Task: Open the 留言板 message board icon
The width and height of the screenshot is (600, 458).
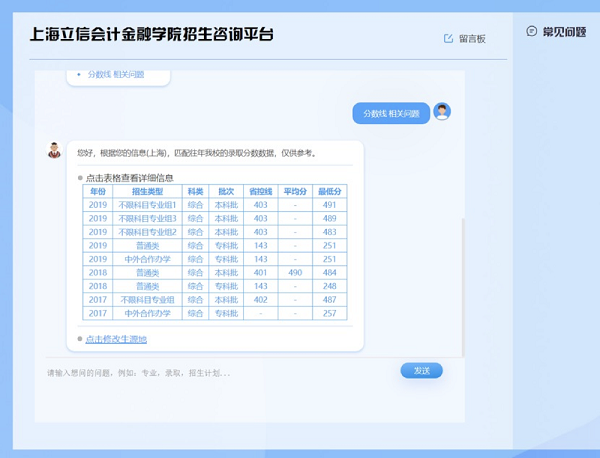Action: pyautogui.click(x=448, y=38)
